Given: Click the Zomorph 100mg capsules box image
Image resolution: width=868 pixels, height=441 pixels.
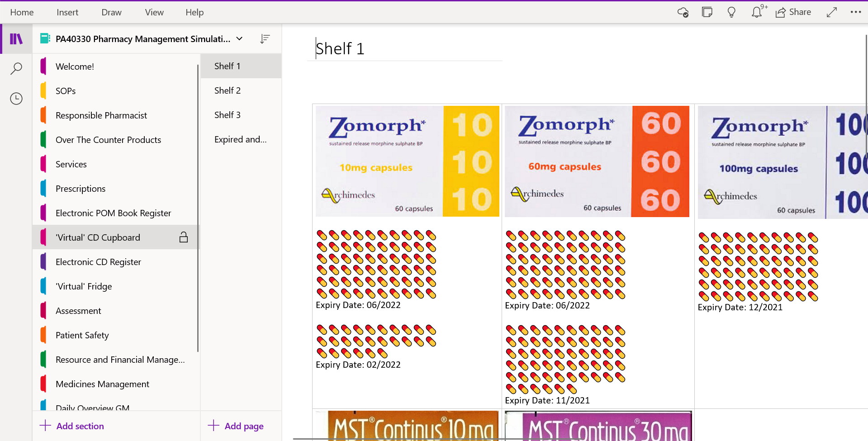Looking at the screenshot, I should [x=783, y=162].
